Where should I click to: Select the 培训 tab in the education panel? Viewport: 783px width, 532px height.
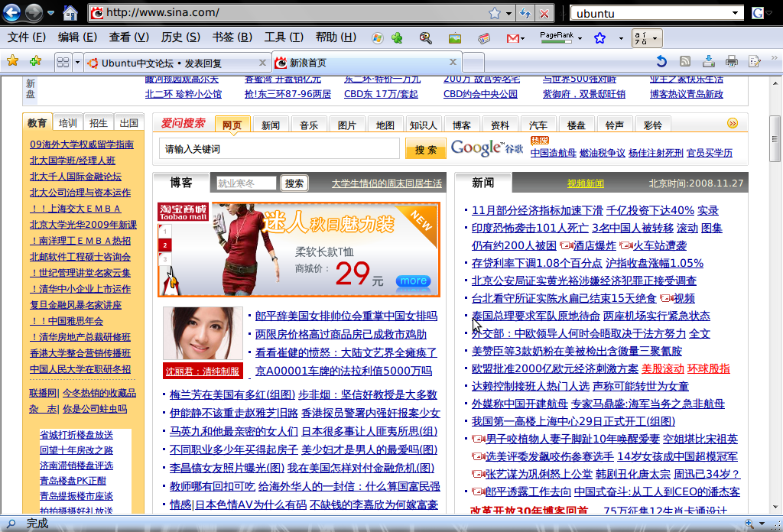[x=67, y=123]
